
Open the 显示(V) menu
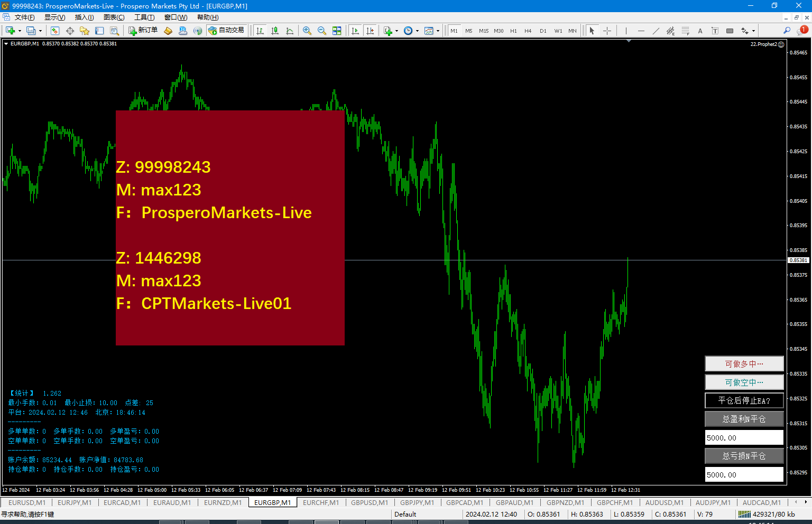(x=54, y=17)
